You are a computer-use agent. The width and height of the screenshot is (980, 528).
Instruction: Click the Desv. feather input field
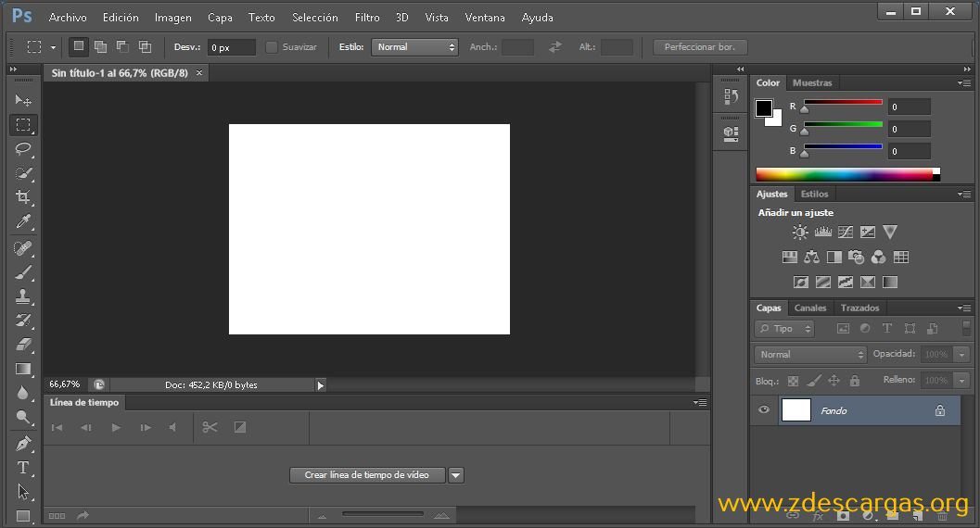pos(231,47)
